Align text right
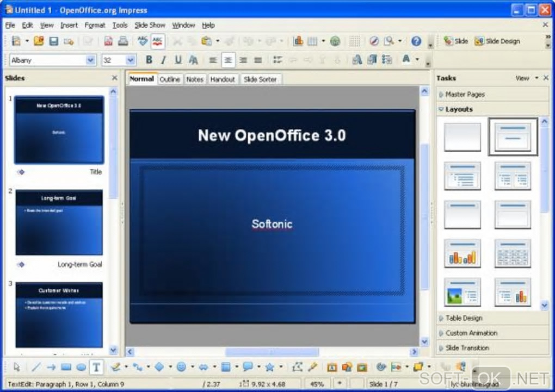This screenshot has width=555, height=392. pos(243,60)
